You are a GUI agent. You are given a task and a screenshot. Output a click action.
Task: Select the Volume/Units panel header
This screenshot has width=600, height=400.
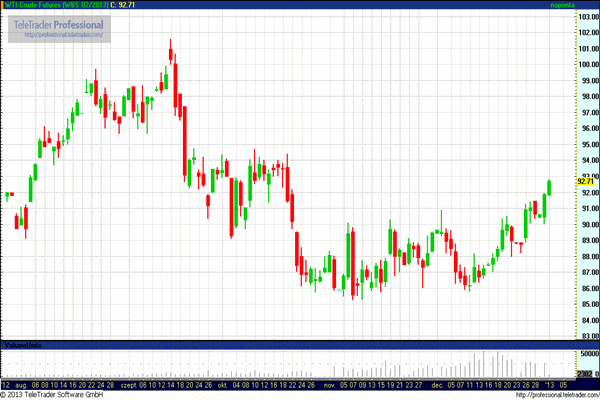click(20, 344)
